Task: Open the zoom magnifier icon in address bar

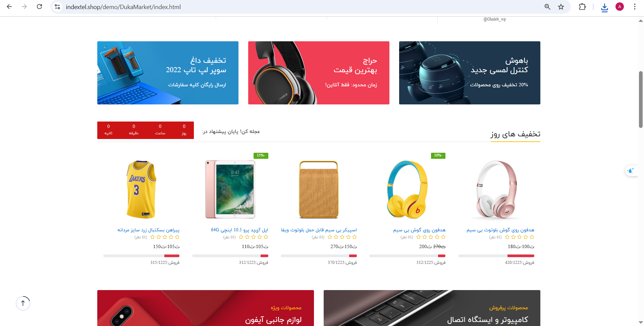Action: point(547,7)
